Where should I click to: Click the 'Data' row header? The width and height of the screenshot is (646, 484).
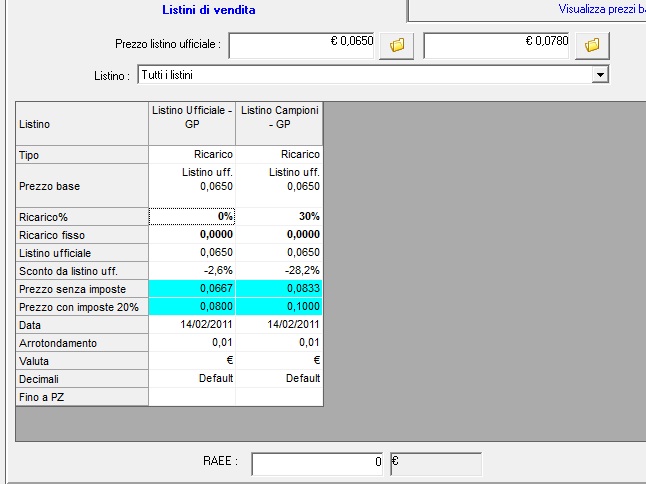click(x=82, y=325)
